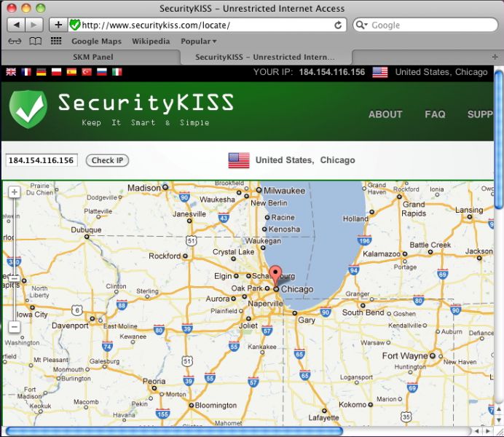Click the scroll down arrow at bottom right
Viewport: 504px width, 437px height.
tap(499, 420)
